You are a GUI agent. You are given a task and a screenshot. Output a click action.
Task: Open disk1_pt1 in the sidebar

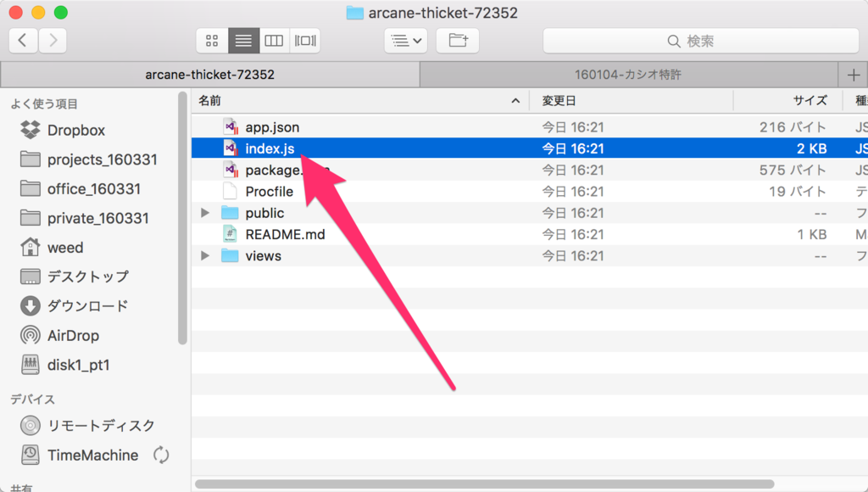[x=64, y=365]
